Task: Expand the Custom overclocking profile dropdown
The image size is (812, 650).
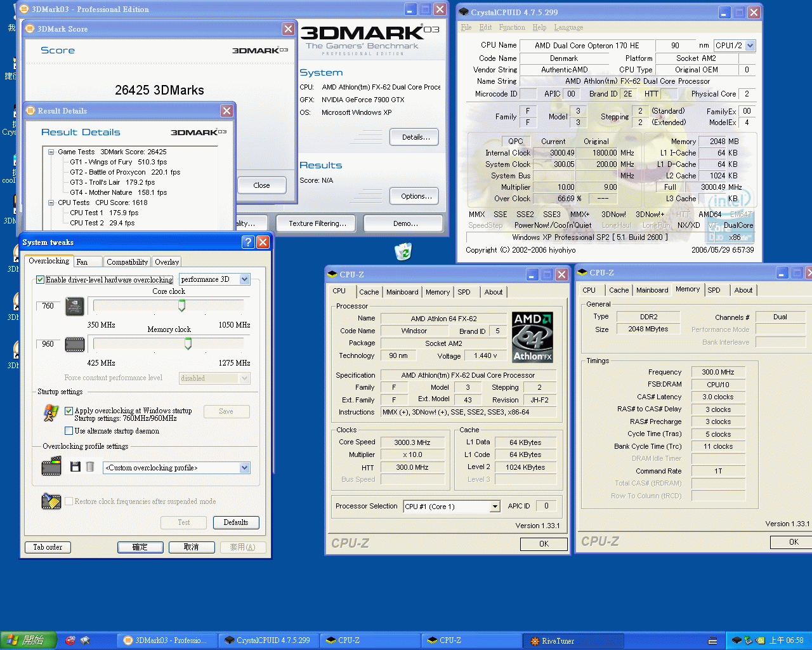Action: pyautogui.click(x=244, y=468)
